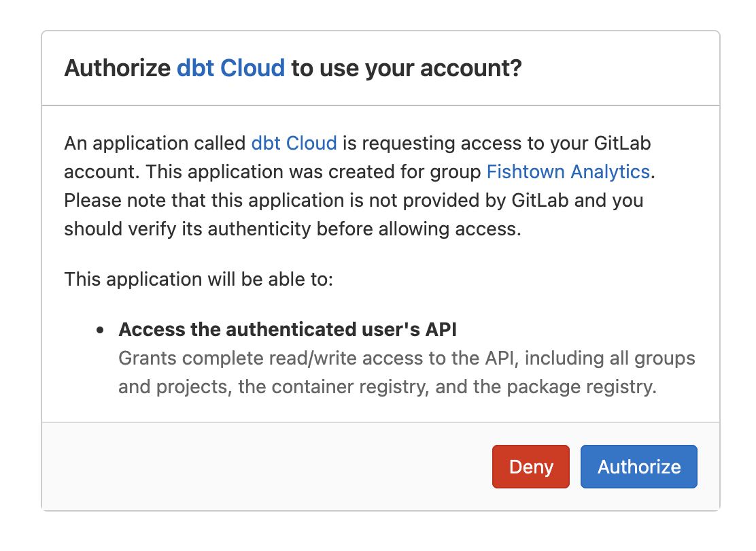
Task: Check the Fishtown Analytics creator group
Action: [x=567, y=172]
